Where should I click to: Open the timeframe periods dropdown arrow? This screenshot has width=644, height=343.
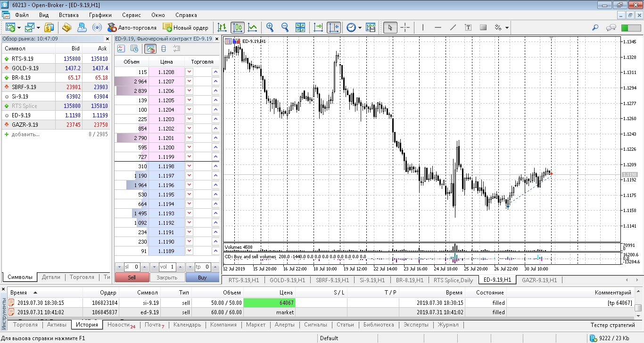pyautogui.click(x=360, y=27)
